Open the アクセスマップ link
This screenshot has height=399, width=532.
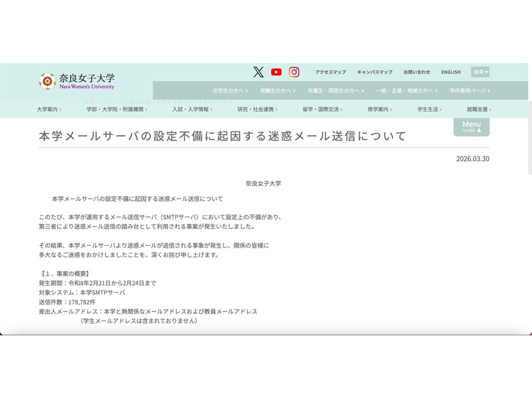point(330,72)
